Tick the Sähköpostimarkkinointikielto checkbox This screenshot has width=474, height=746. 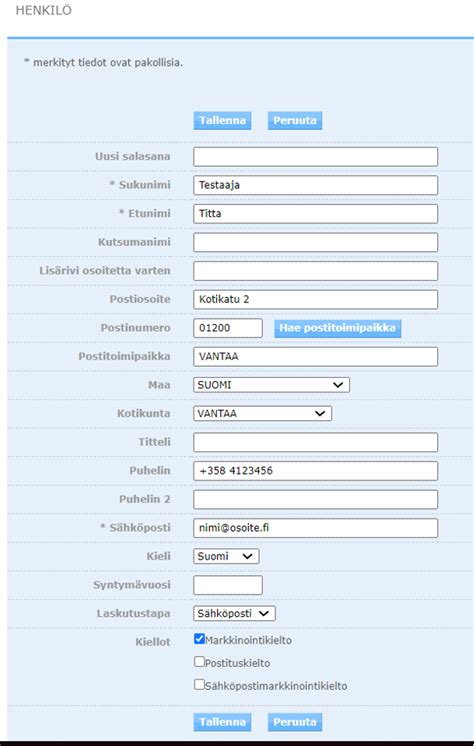(x=199, y=685)
